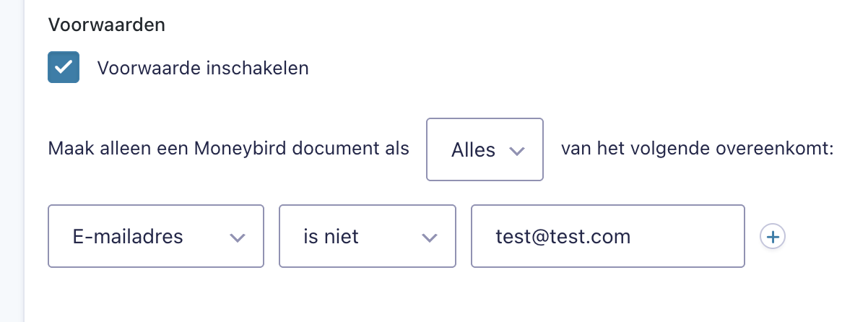Click the chevron in the "is niet" selector
The width and height of the screenshot is (868, 322).
click(429, 237)
